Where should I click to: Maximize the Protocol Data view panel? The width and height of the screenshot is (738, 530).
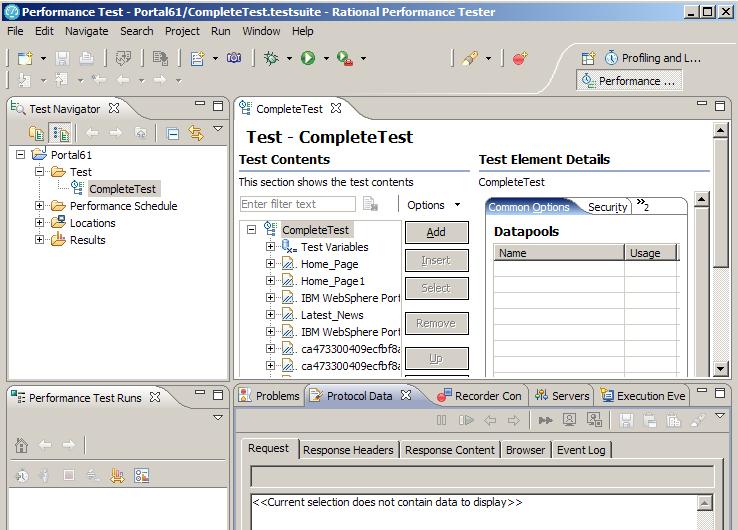tap(720, 393)
